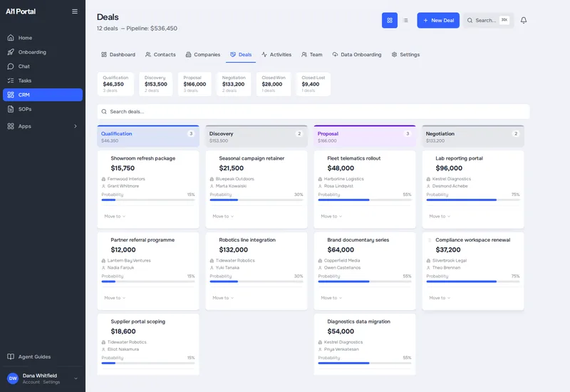Focus the top Search field
The height and width of the screenshot is (392, 570).
click(x=488, y=21)
